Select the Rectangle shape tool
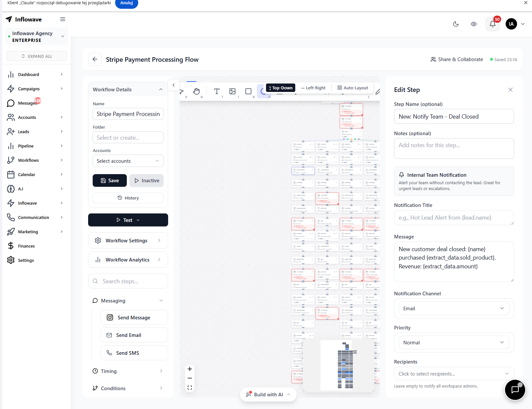Screen dimensions: 532x409 point(248,91)
